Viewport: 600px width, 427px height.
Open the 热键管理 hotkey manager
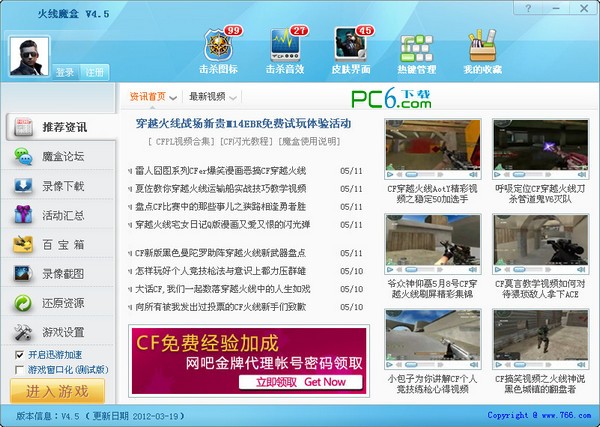[417, 54]
